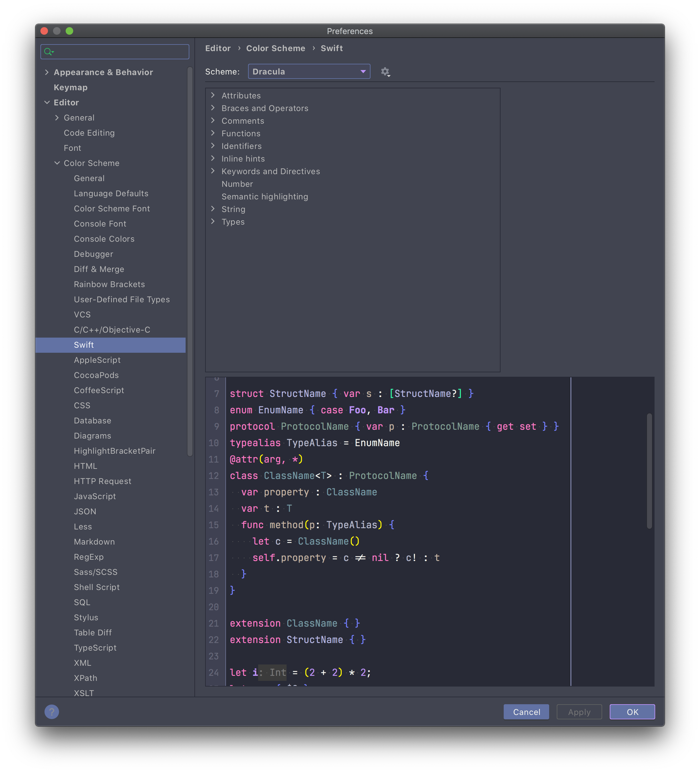Expand the Braces and Operators group
Image resolution: width=700 pixels, height=773 pixels.
tap(213, 108)
